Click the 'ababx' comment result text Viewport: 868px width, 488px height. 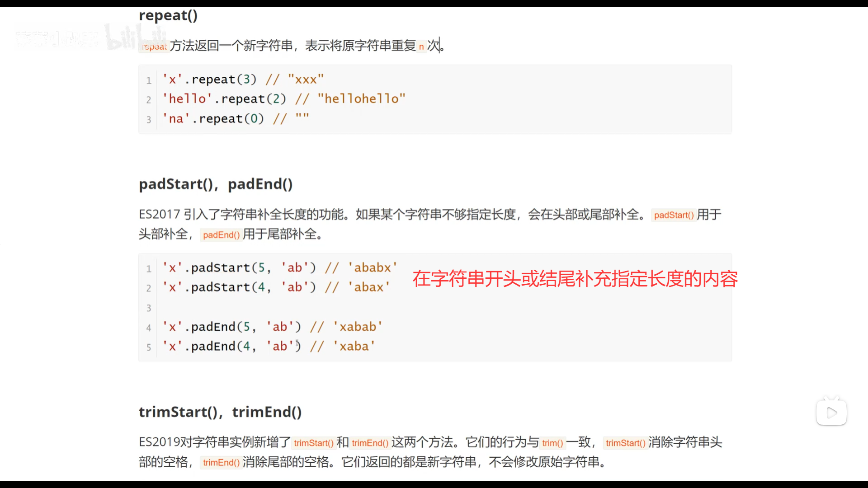point(372,267)
